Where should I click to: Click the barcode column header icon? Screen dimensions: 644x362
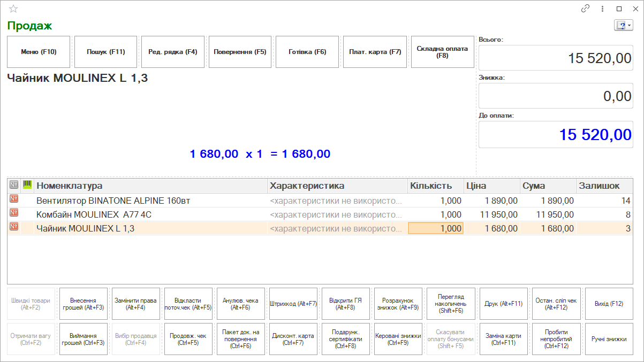(27, 185)
